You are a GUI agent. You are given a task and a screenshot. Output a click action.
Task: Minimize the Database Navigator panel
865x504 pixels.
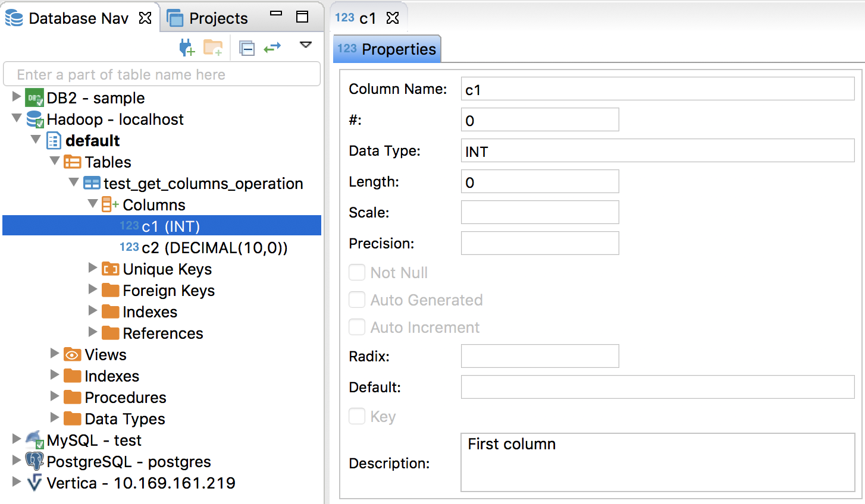coord(276,13)
